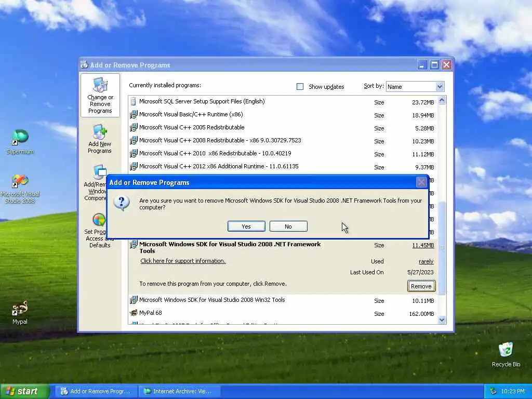
Task: Click the 11.45MB size link
Action: pos(423,245)
